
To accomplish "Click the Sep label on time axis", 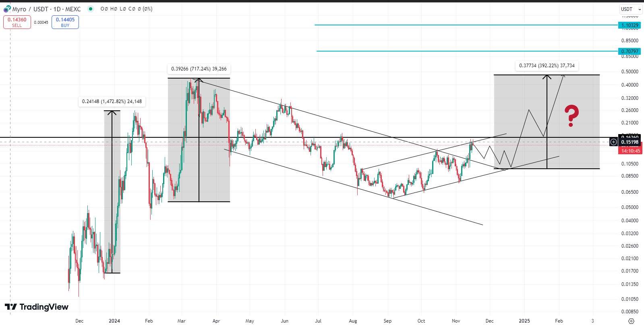I will 387,321.
